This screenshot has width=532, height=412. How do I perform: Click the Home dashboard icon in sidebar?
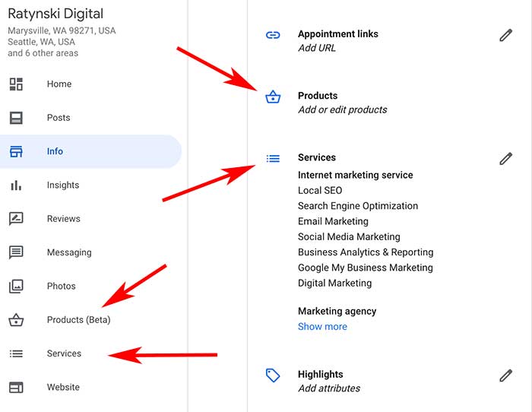[16, 84]
